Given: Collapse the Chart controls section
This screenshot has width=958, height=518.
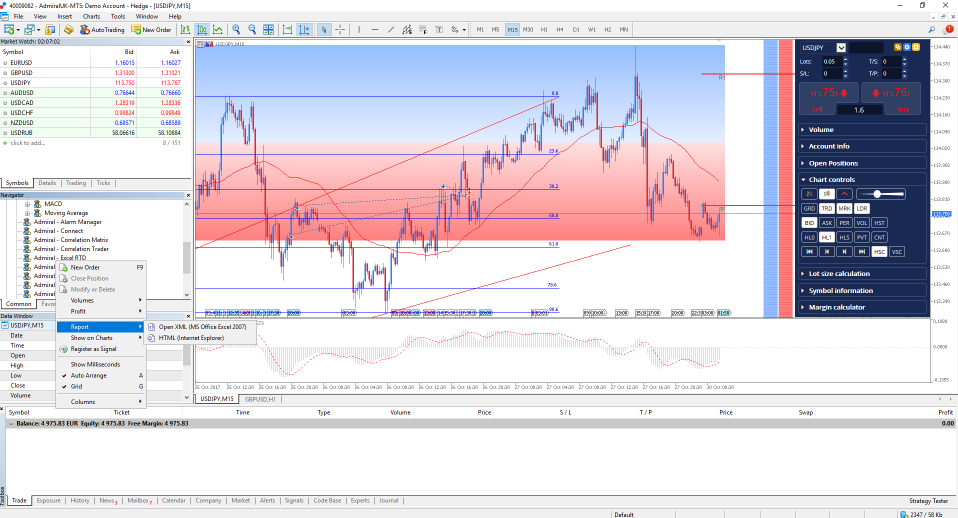Looking at the screenshot, I should pos(863,180).
